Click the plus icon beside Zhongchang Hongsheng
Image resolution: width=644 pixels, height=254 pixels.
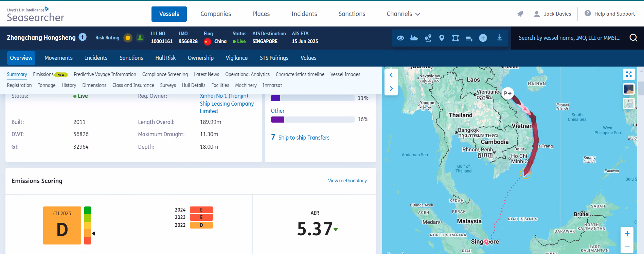[83, 37]
